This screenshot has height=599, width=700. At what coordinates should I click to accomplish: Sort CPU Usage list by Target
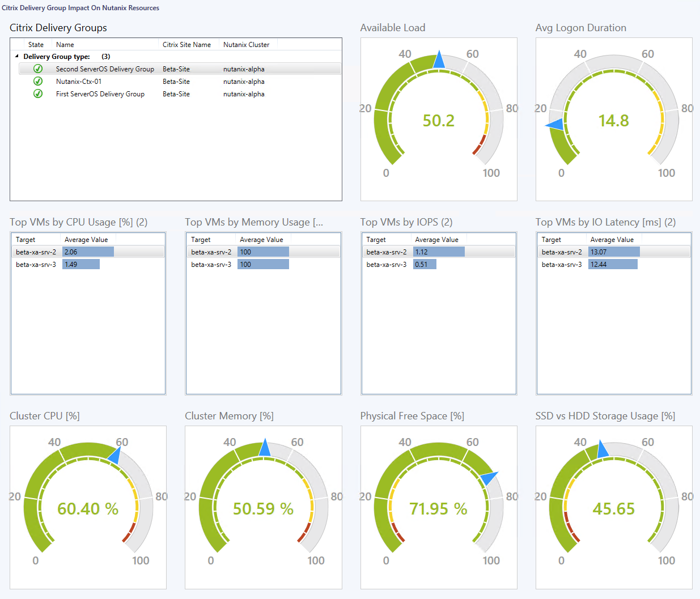coord(26,240)
